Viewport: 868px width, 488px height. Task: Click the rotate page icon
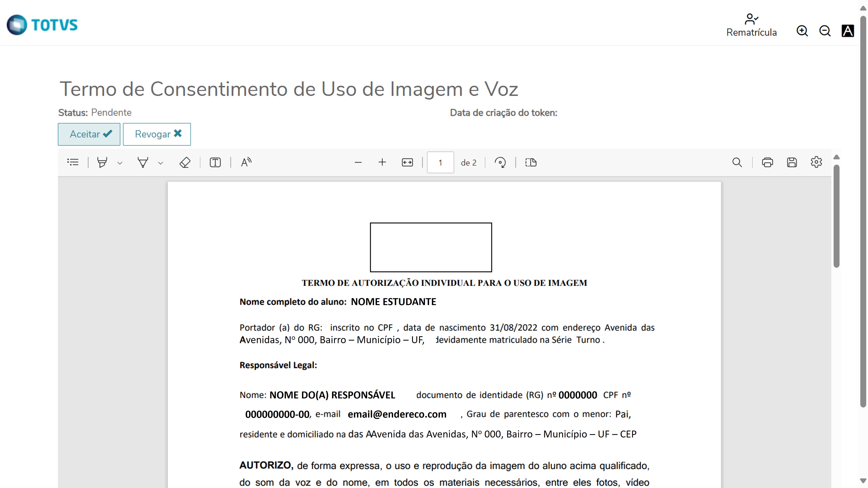[500, 162]
